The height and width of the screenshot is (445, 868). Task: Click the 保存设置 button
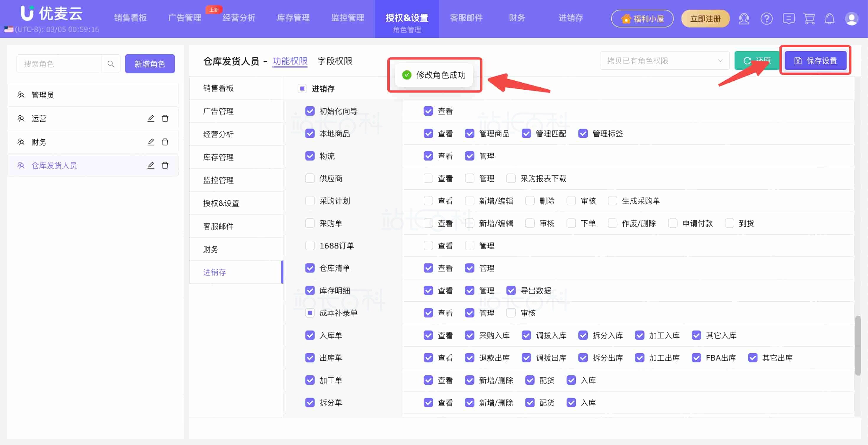coord(815,60)
